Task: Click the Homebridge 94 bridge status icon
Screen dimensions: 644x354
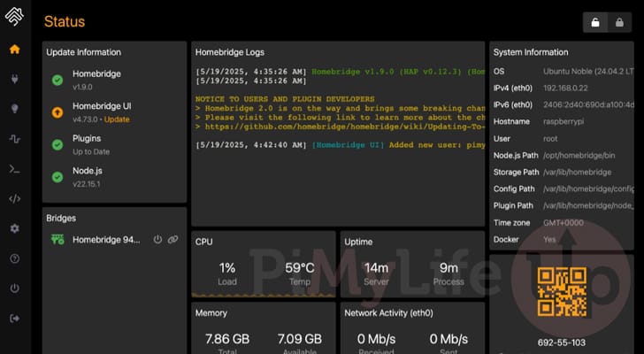Action: [57, 240]
